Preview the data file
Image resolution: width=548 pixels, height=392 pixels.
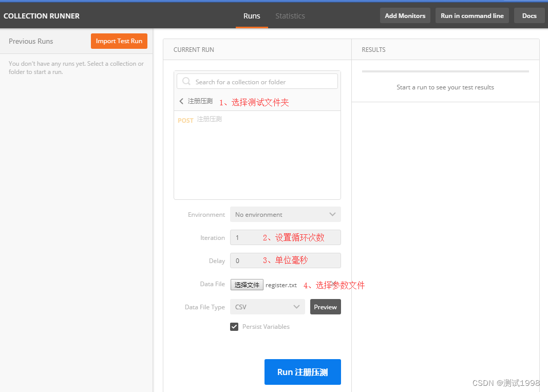coord(326,307)
